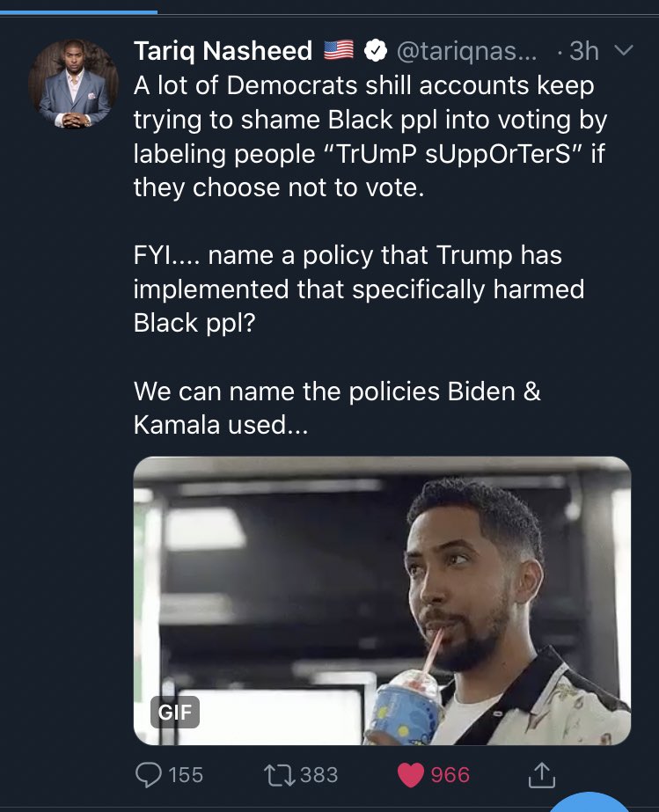This screenshot has width=659, height=812.
Task: Click the 'We can name the policies' paragraph
Action: [337, 408]
